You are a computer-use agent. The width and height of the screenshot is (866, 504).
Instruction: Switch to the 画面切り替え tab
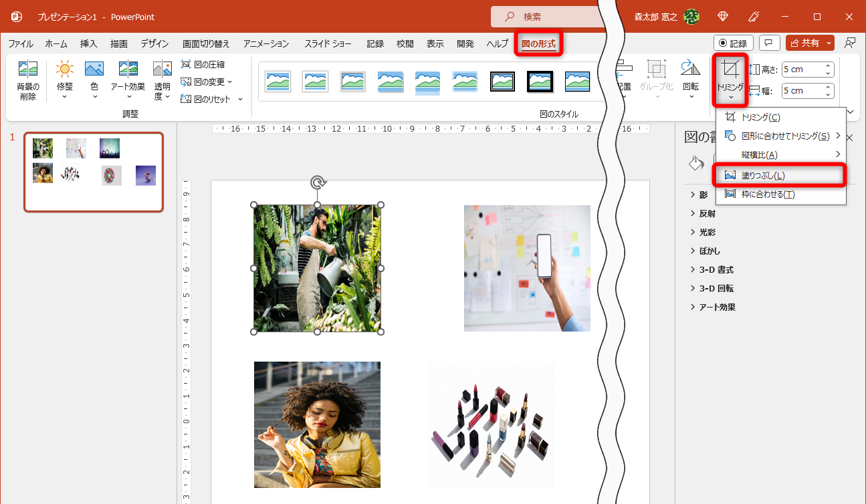click(x=206, y=43)
